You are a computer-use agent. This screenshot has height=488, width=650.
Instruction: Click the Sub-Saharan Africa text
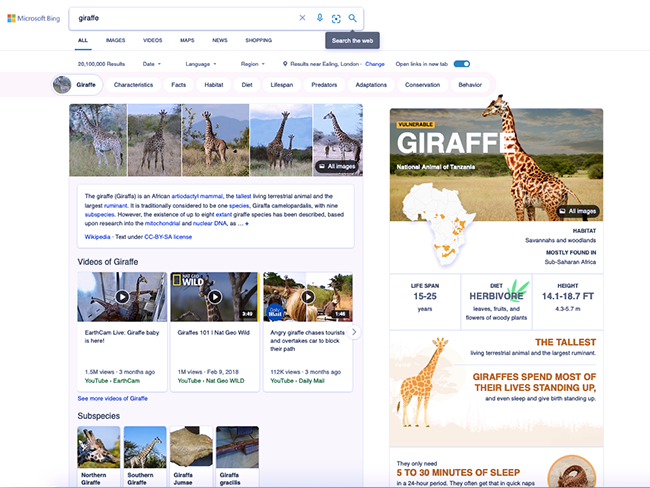pyautogui.click(x=570, y=262)
